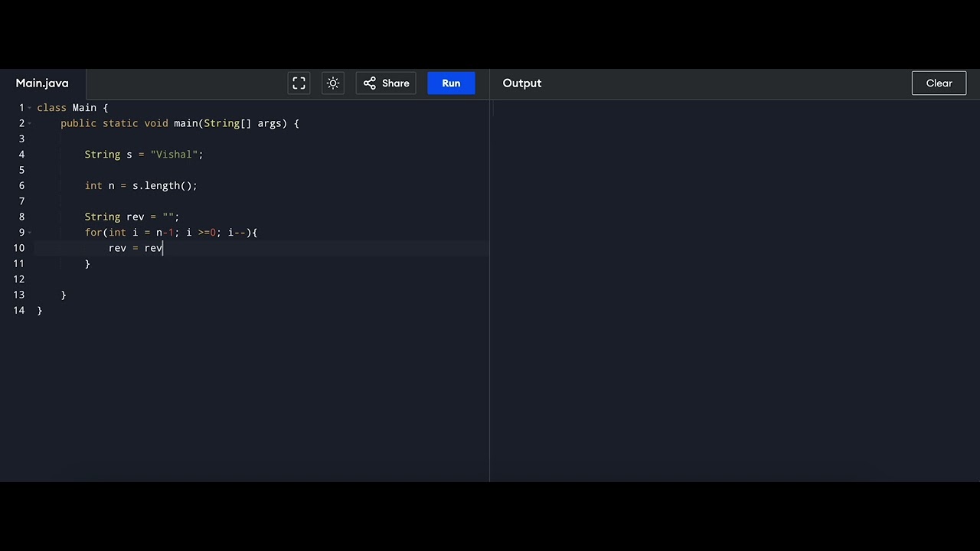Place cursor on the "Vishal" string literal

174,155
